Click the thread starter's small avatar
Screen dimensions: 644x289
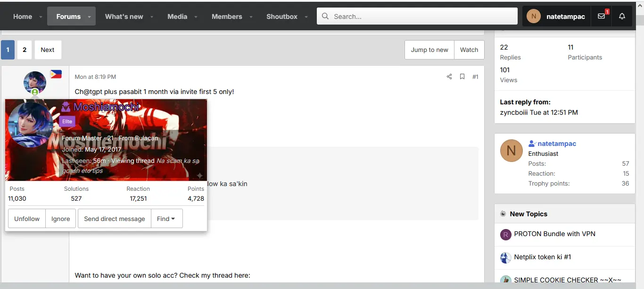click(35, 83)
